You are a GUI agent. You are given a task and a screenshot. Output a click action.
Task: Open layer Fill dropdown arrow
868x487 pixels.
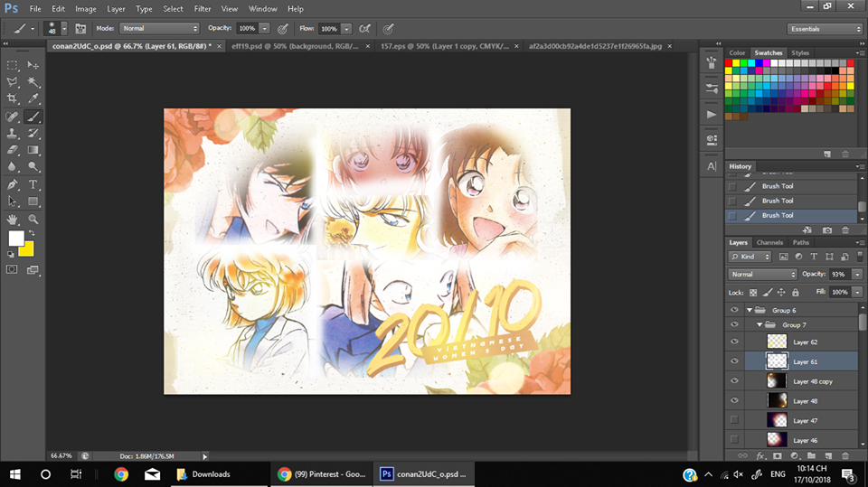[x=857, y=292]
